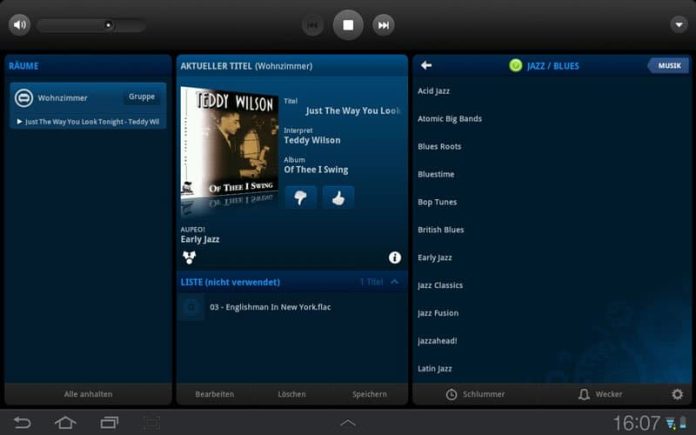Click the LISTE (nicht verwendet) header

[230, 282]
